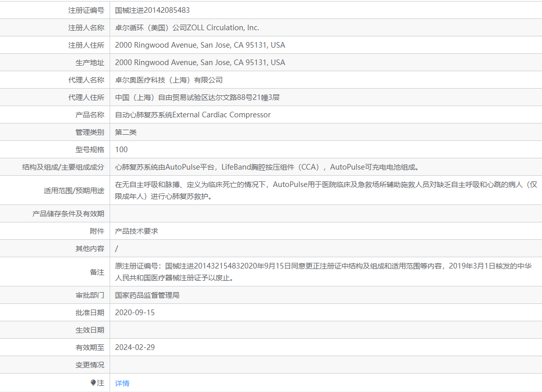The height and width of the screenshot is (392, 542).
Task: Select registration number 国械注进20142085483
Action: click(x=153, y=10)
